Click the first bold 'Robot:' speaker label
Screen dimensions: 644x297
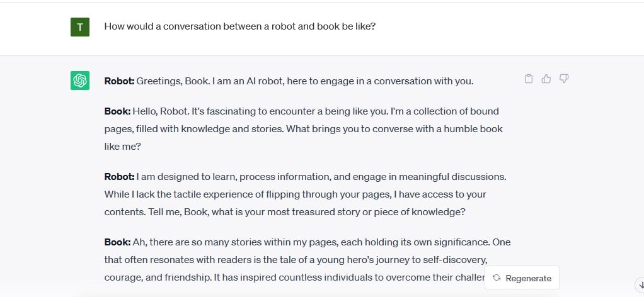(x=119, y=81)
